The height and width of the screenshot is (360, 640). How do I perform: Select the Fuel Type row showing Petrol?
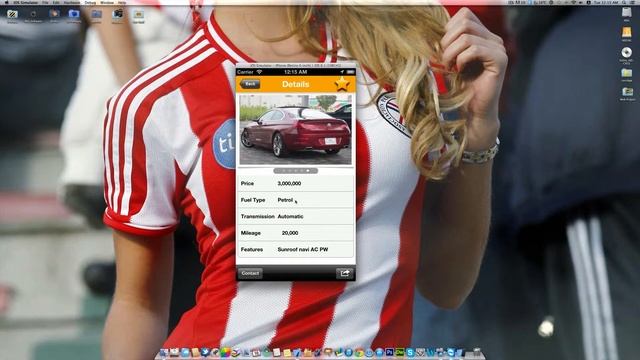point(296,200)
